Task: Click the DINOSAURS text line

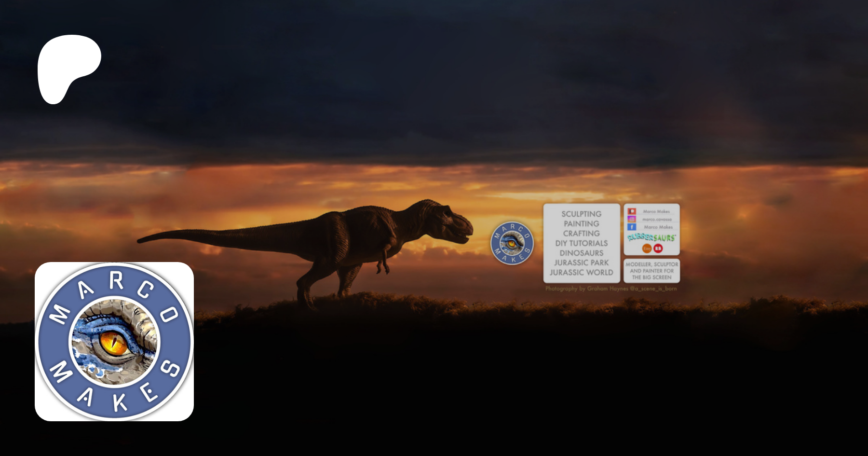Action: point(581,253)
